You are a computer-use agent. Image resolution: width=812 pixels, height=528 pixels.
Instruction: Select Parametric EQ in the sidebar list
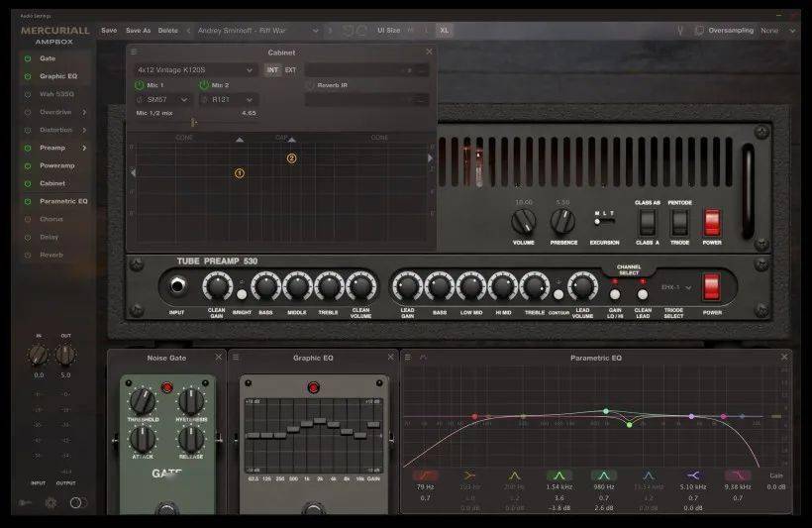point(63,201)
